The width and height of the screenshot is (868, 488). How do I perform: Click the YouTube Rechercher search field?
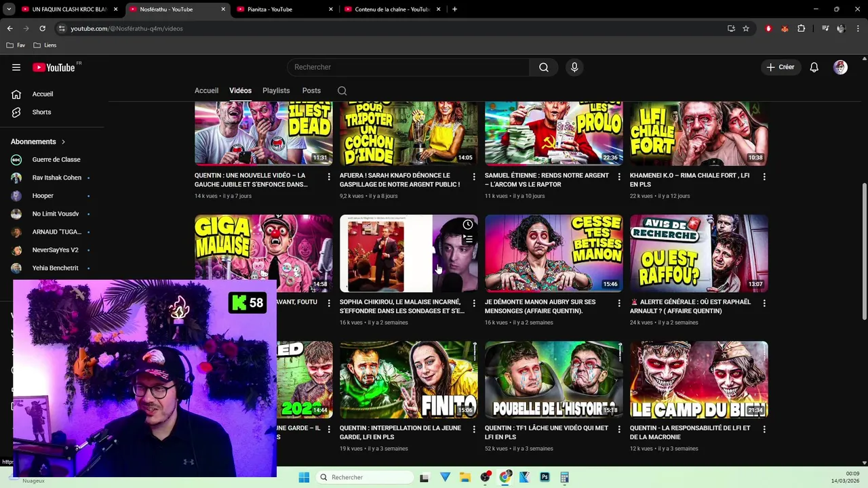(x=408, y=67)
